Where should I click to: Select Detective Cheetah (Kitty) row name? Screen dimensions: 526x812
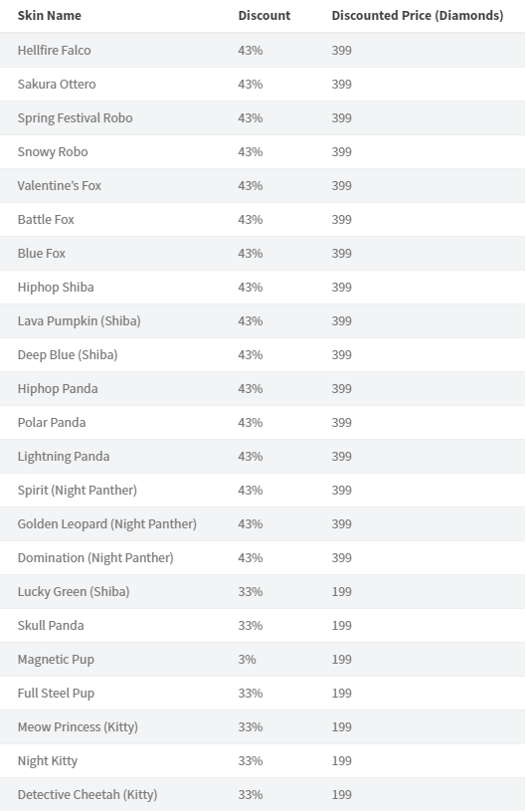click(88, 795)
